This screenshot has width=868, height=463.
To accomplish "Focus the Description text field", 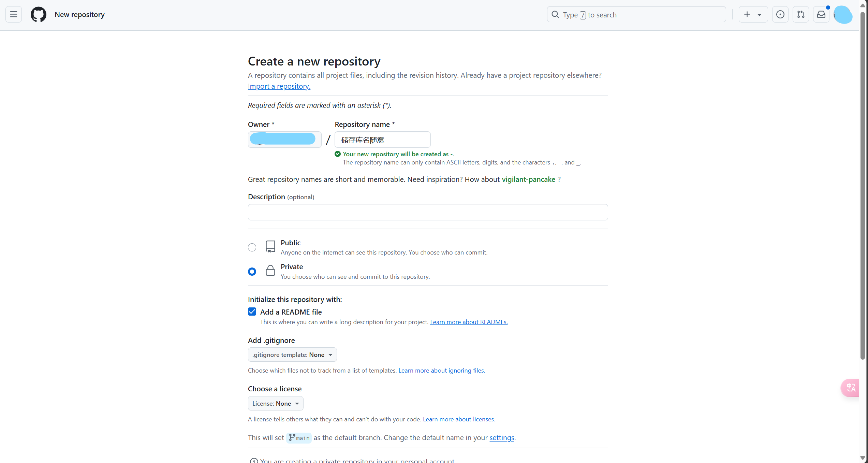I will click(428, 212).
